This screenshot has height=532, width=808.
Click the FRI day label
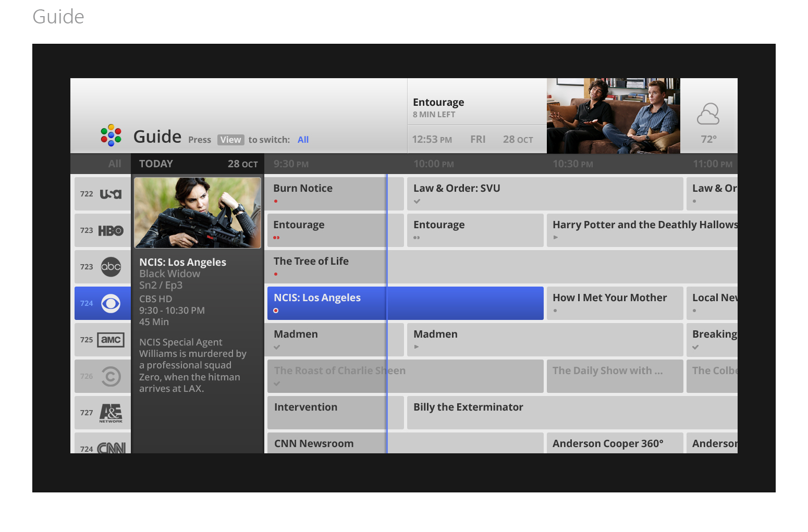(x=478, y=140)
